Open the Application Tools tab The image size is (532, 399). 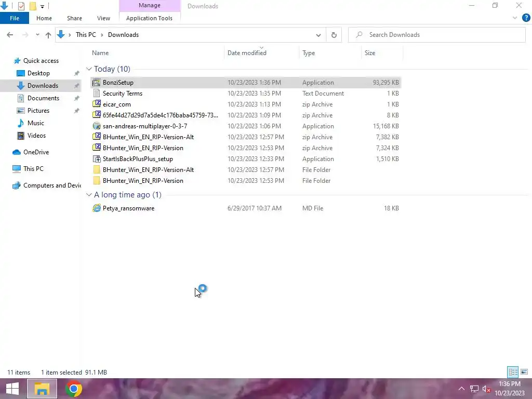tap(149, 18)
